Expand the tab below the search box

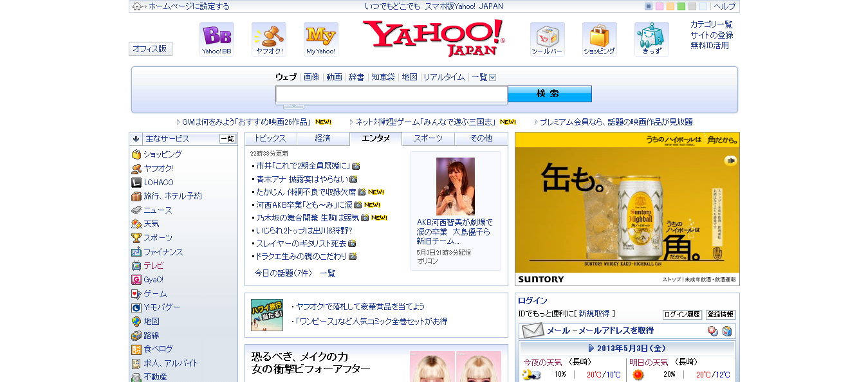point(293,106)
